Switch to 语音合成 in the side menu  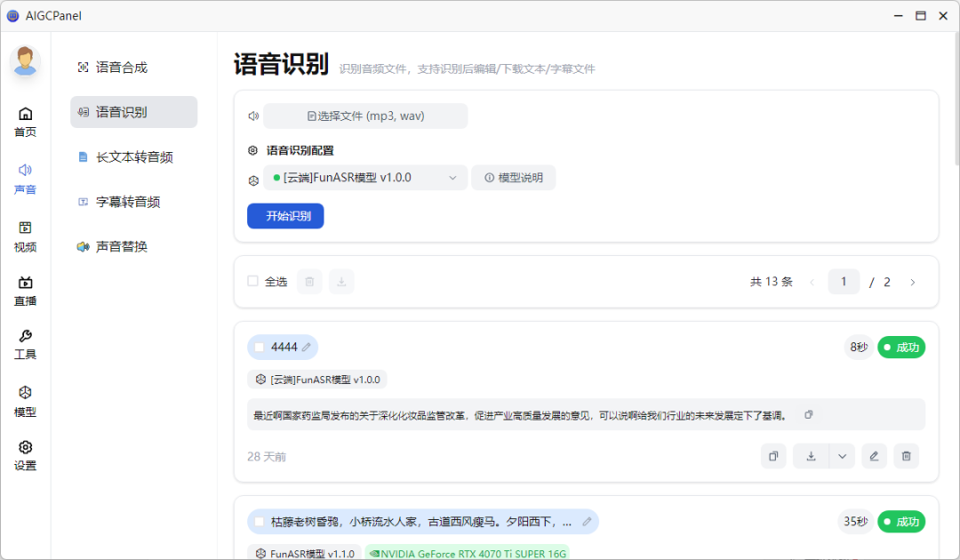pos(122,68)
